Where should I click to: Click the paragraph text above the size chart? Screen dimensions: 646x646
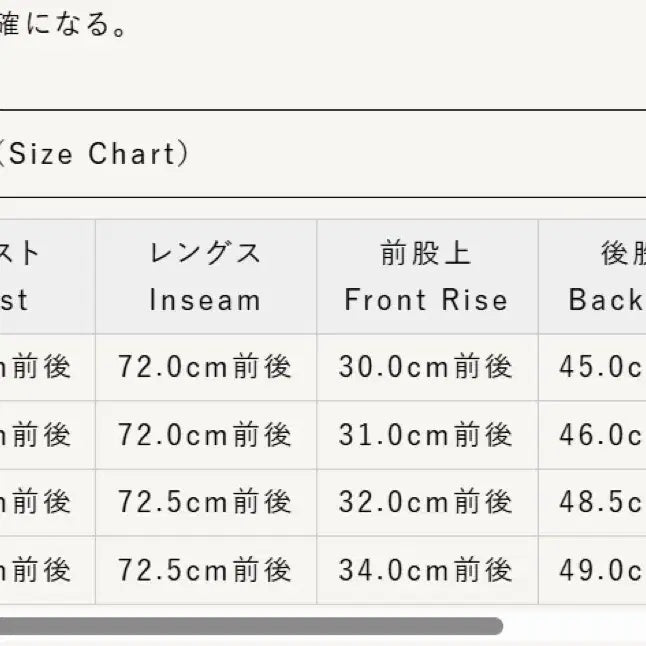pyautogui.click(x=64, y=24)
